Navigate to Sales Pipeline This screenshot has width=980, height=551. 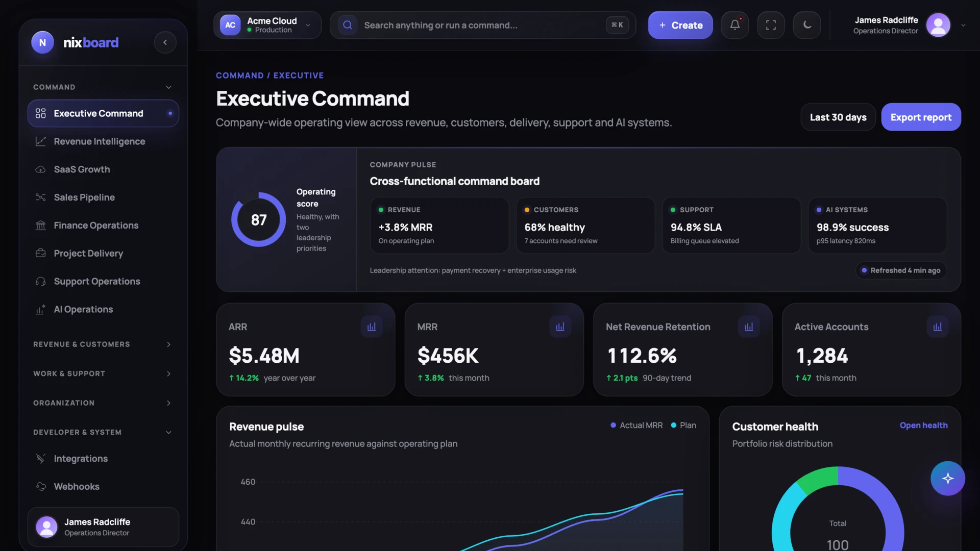(103, 197)
